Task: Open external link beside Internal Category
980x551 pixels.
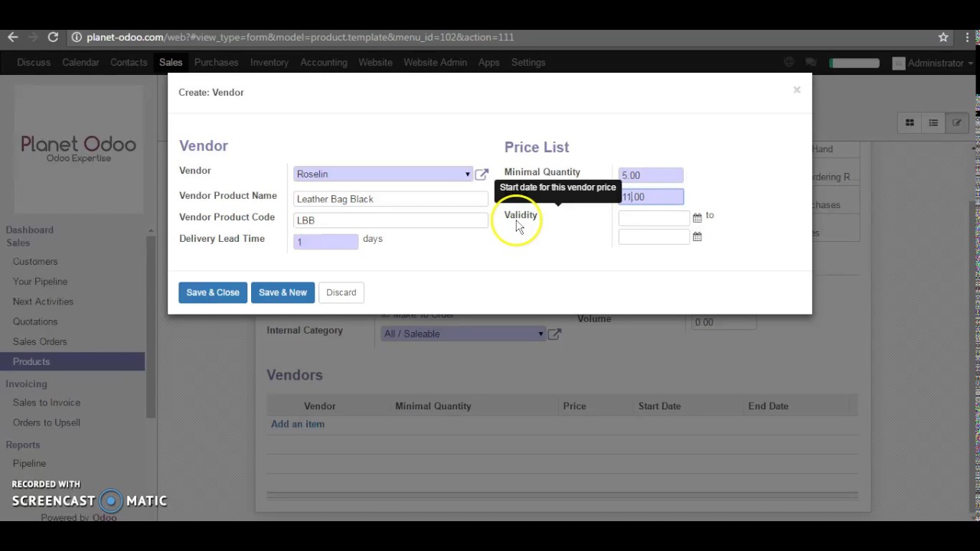Action: 554,334
